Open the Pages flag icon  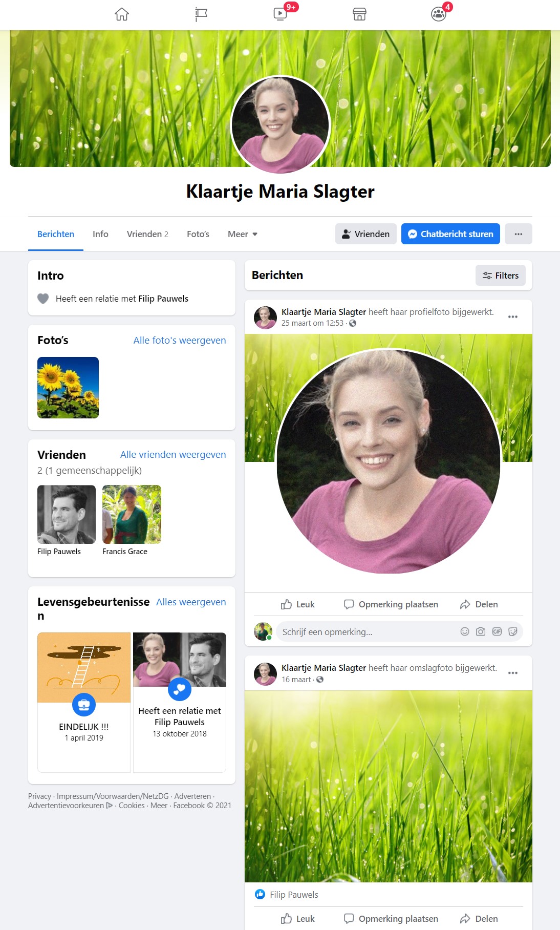point(201,14)
